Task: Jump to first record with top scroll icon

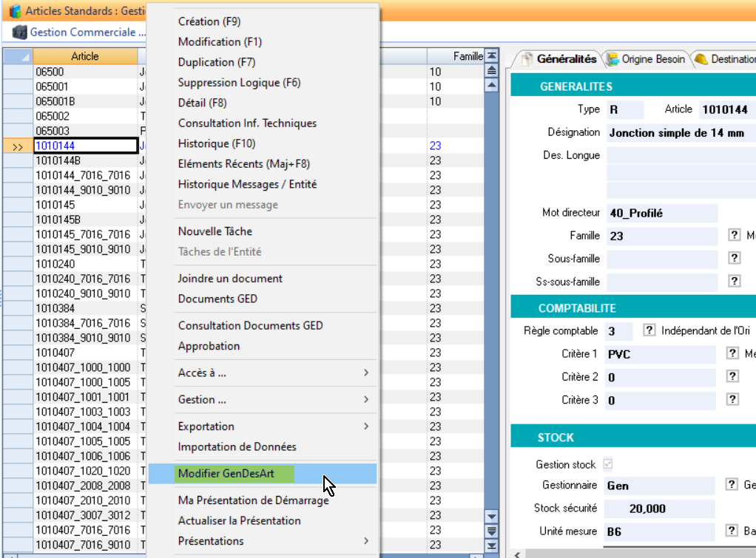Action: pos(491,57)
